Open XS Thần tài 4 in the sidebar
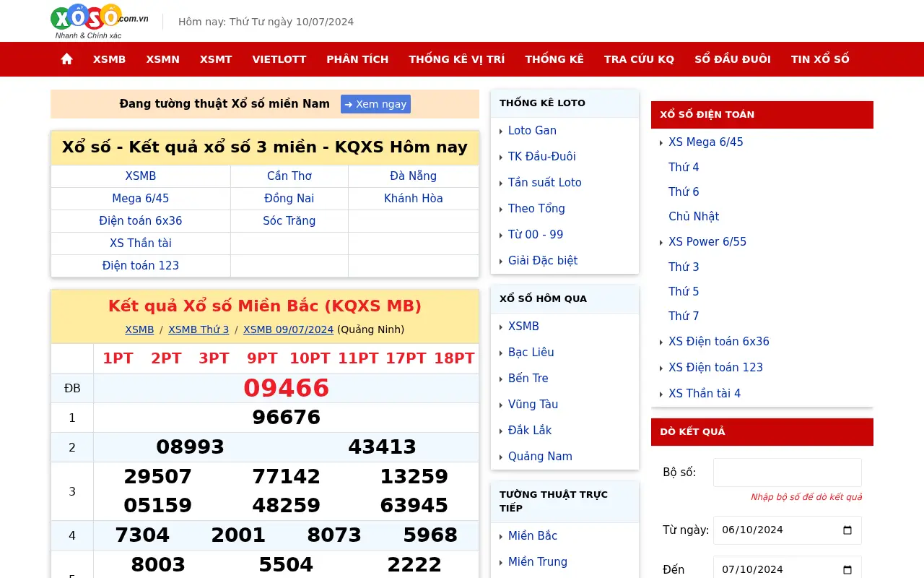Screen dimensions: 924x578 [705, 394]
